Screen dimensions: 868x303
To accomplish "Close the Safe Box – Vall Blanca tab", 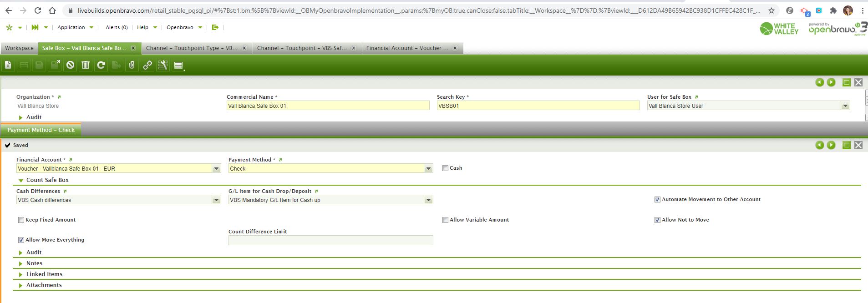I will 133,48.
